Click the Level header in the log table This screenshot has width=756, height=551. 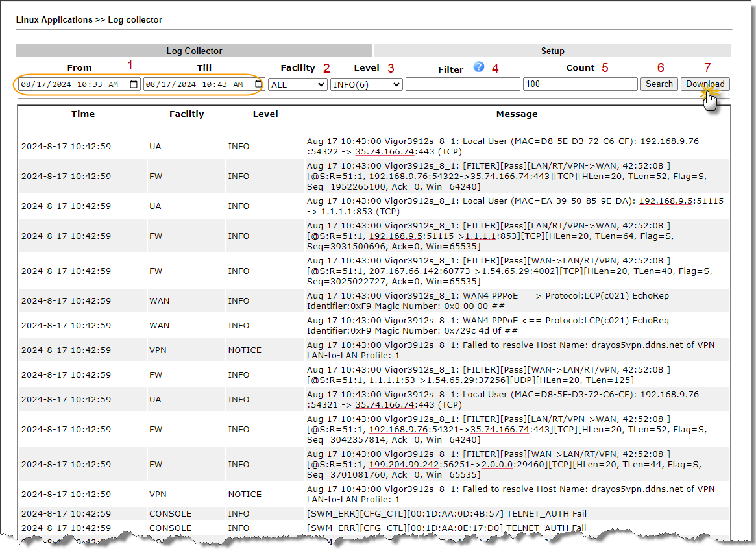tap(265, 114)
